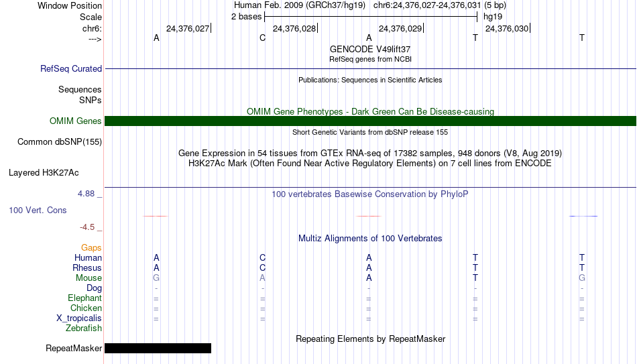Click the Scale label
The width and height of the screenshot is (637, 364).
(91, 17)
